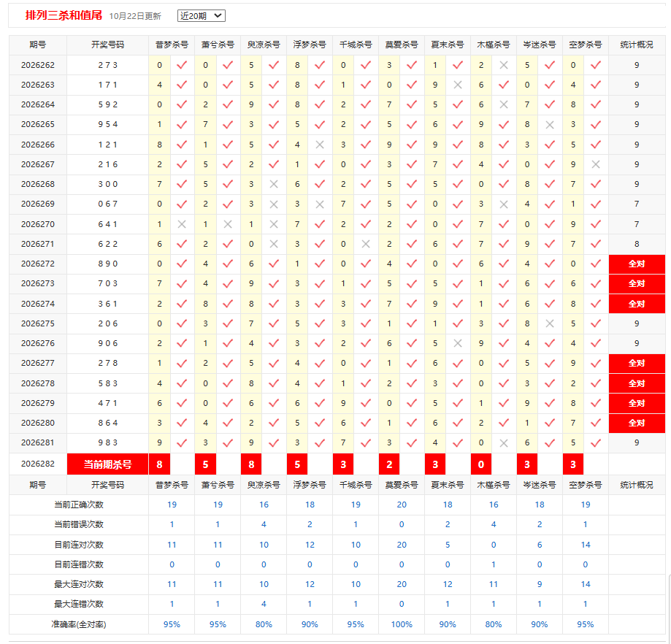This screenshot has height=644, width=671.
Task: Click the X mark for 岑迷杀号 in row 2026275
Action: tap(550, 323)
